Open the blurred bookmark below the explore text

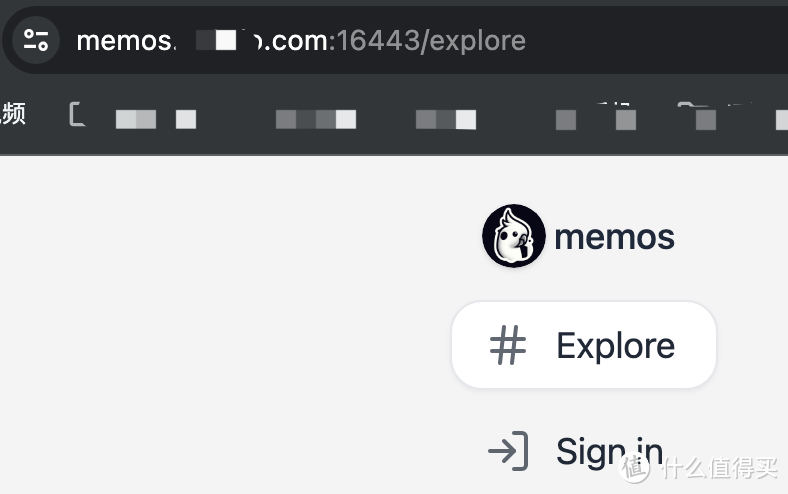[x=446, y=119]
